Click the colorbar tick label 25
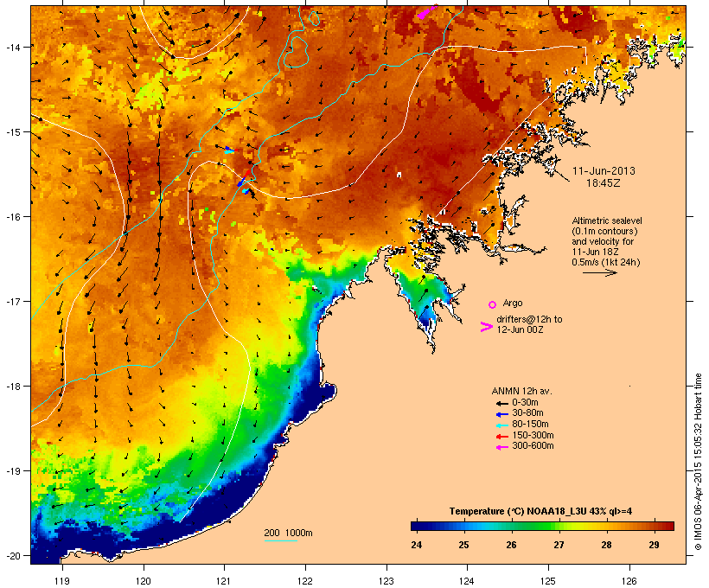The height and width of the screenshot is (588, 709). pos(463,545)
